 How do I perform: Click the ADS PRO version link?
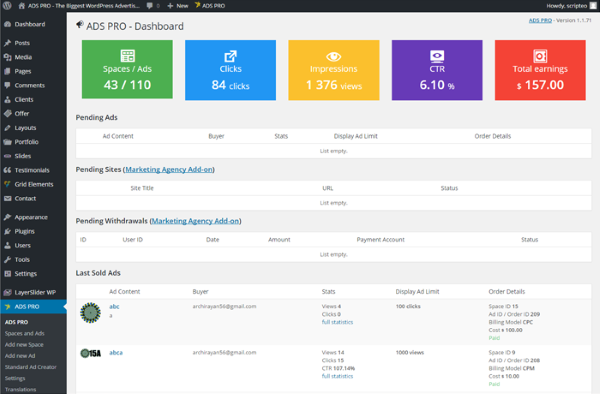(540, 20)
